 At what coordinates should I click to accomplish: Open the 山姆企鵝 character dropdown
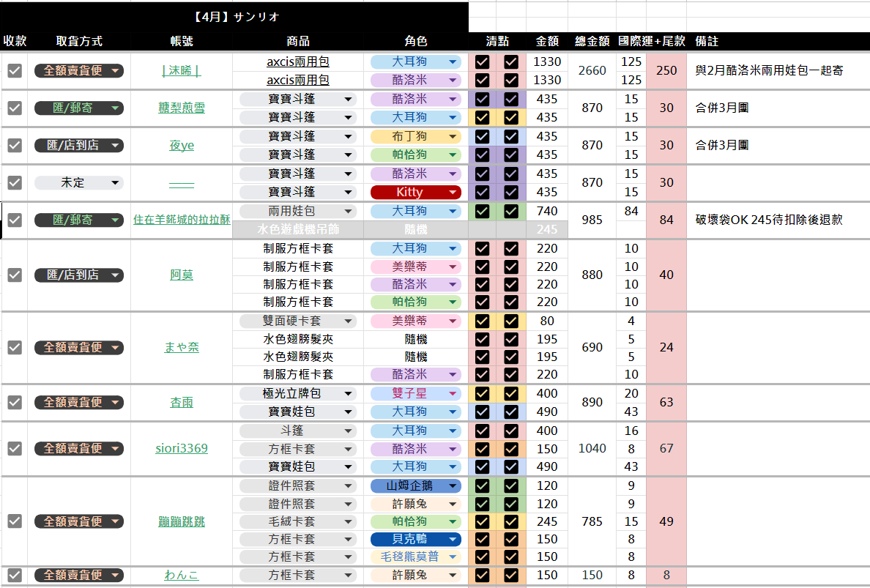click(415, 486)
